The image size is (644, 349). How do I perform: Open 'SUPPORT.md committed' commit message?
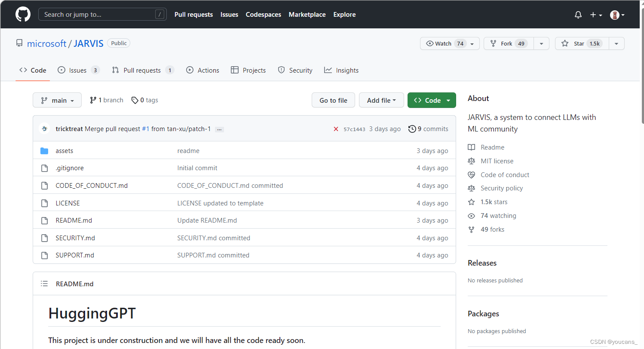(213, 255)
